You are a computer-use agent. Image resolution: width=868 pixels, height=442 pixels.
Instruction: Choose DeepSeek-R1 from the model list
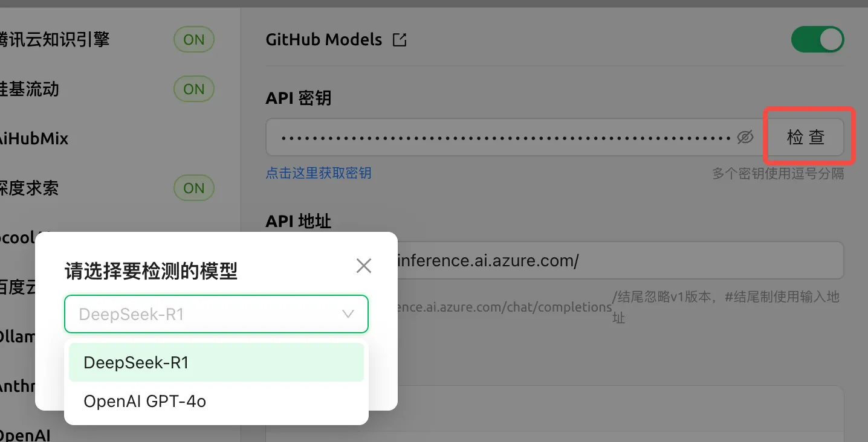pyautogui.click(x=216, y=362)
